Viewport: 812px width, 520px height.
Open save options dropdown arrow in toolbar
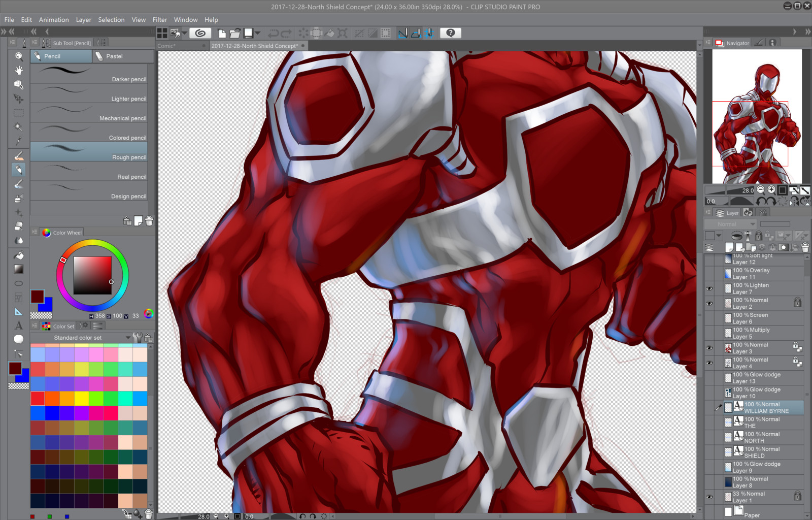coord(258,33)
